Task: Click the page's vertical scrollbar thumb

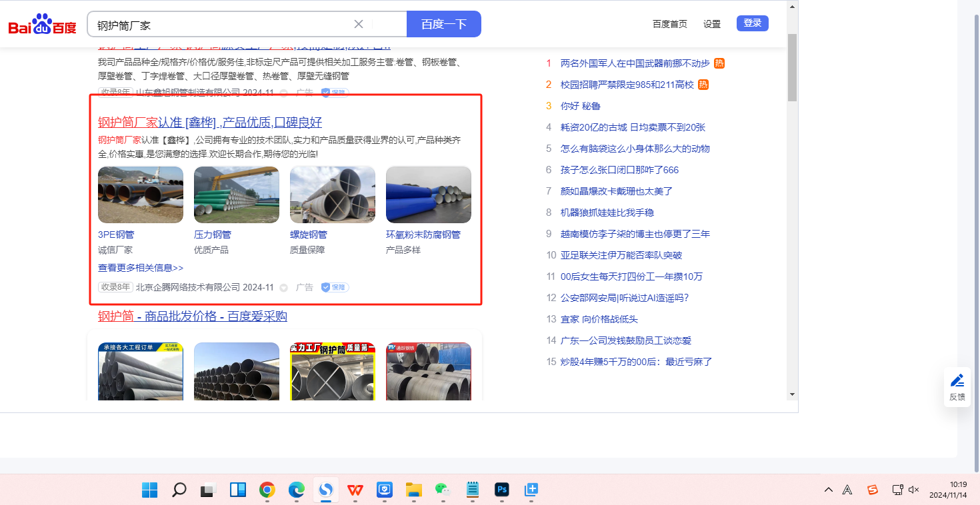Action: point(792,67)
